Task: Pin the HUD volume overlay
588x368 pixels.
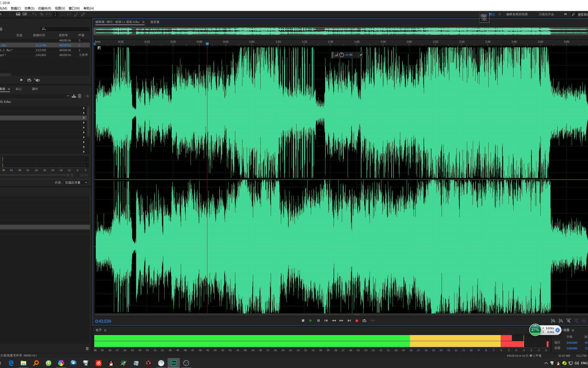Action: coord(361,55)
